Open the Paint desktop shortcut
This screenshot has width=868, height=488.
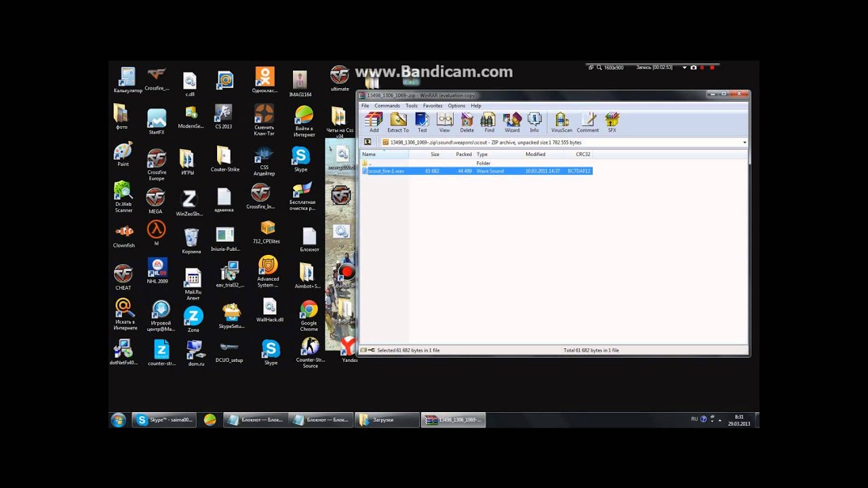click(x=123, y=155)
